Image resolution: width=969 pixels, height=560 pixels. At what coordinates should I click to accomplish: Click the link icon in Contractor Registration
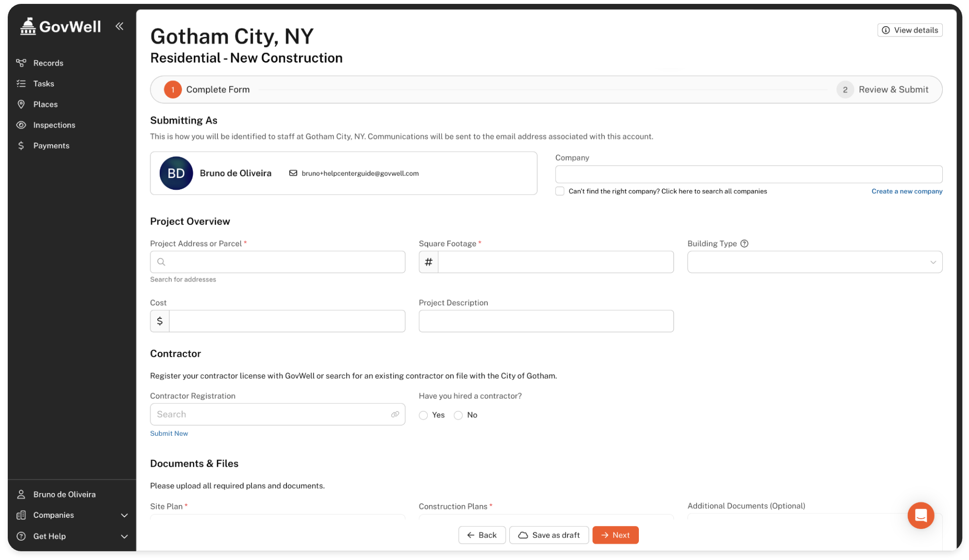pos(395,414)
